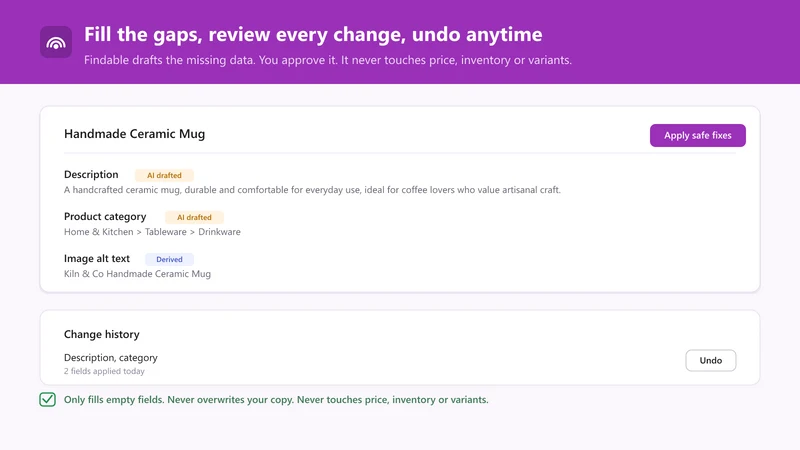The width and height of the screenshot is (800, 450).
Task: Click the Product category field label
Action: pos(105,217)
